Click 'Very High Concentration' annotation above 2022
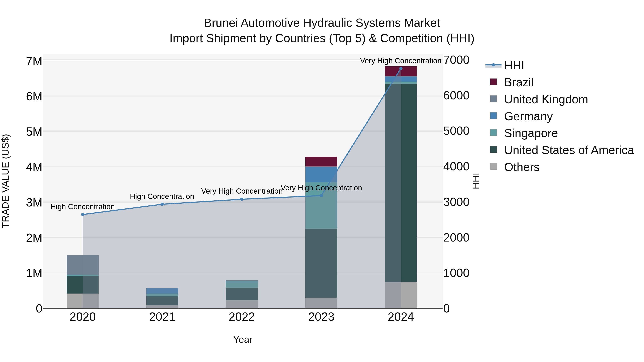Screen dimensions: 644x362 click(242, 191)
